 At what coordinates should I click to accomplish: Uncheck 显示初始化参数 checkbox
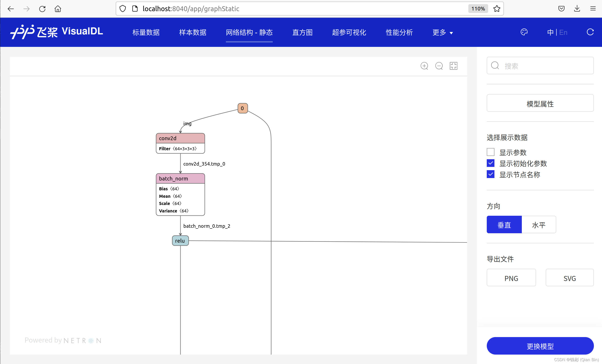(x=490, y=163)
